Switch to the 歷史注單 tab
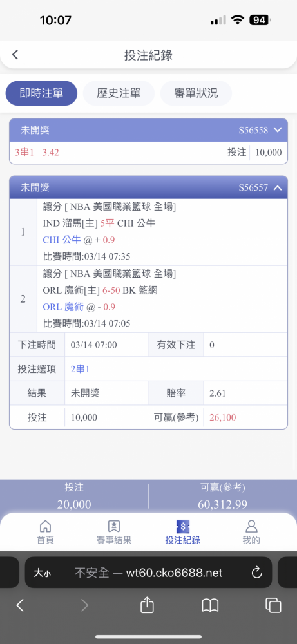 point(119,93)
